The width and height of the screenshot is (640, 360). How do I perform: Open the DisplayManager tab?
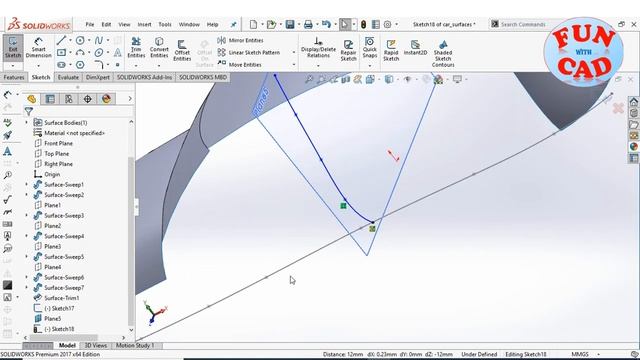click(107, 99)
